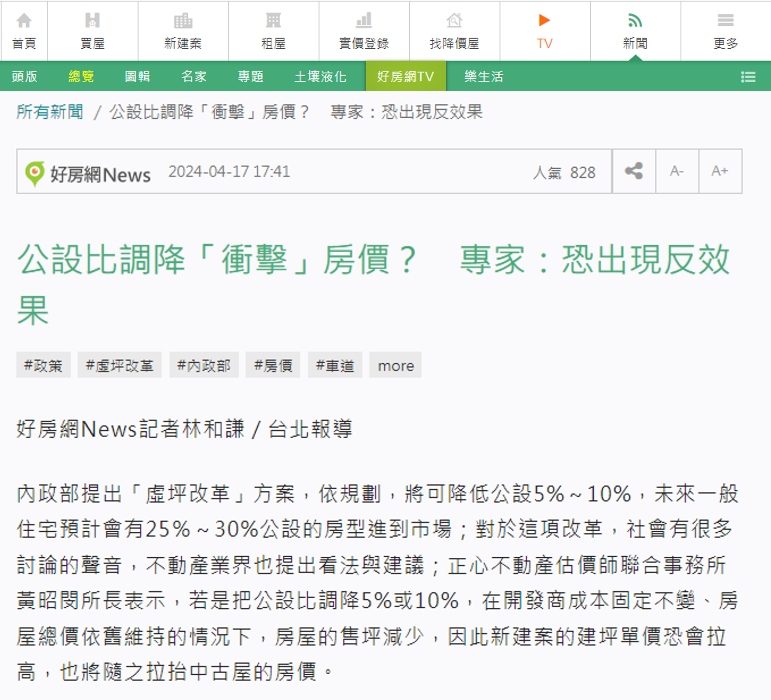Image resolution: width=771 pixels, height=700 pixels.
Task: Switch to the 好房網TV tab
Action: [x=406, y=76]
